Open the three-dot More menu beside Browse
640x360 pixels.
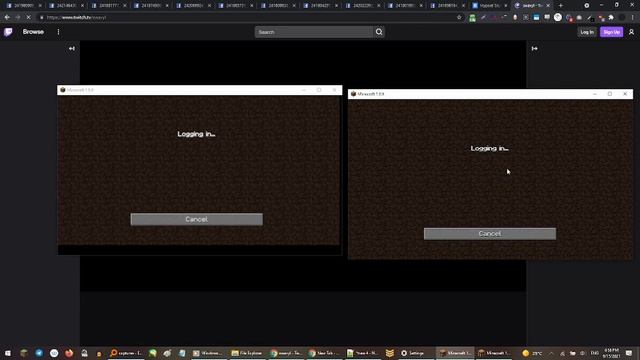[x=58, y=32]
